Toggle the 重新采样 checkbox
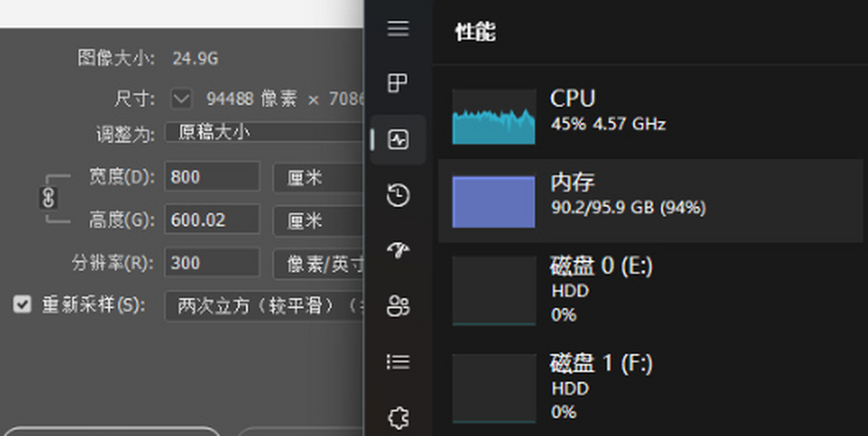The image size is (868, 436). [22, 304]
